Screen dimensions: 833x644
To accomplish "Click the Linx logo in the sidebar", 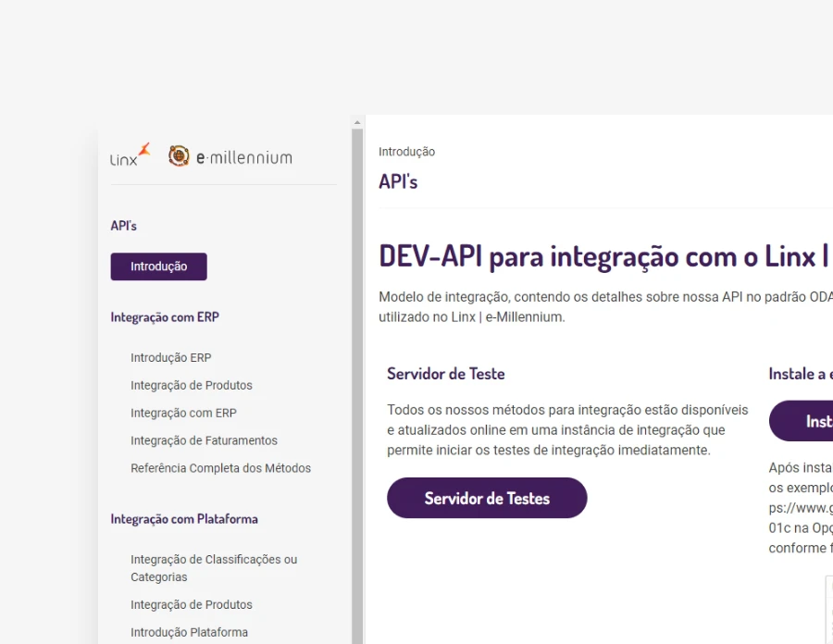I will point(130,155).
